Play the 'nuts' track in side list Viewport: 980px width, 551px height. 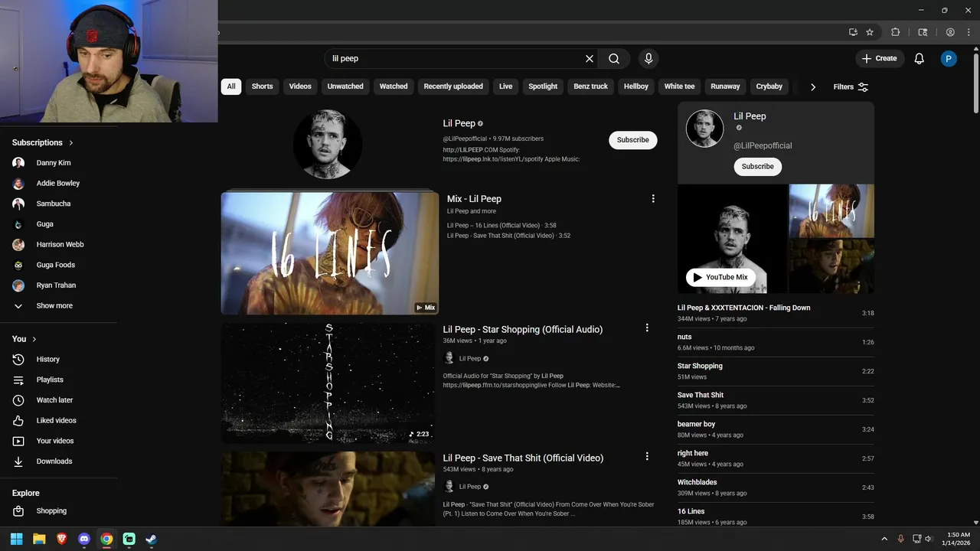tap(776, 342)
